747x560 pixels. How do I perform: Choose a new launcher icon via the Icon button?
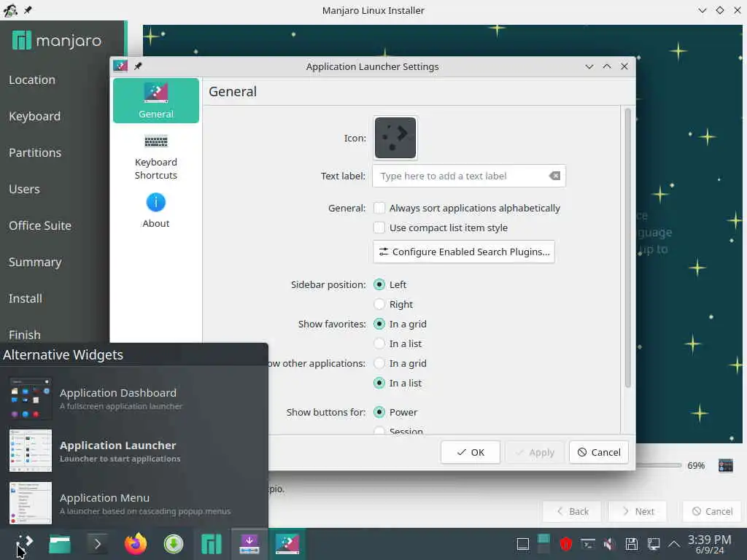point(395,138)
